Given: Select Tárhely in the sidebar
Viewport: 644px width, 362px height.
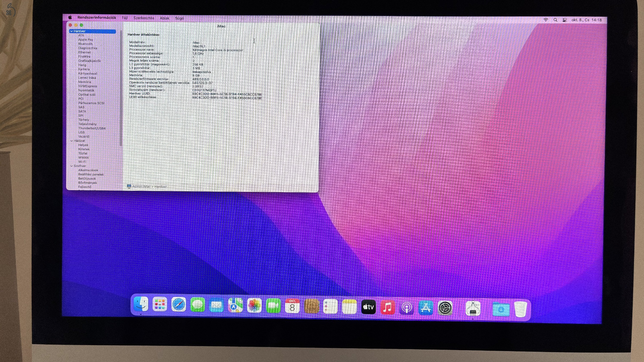Looking at the screenshot, I should pos(84,120).
